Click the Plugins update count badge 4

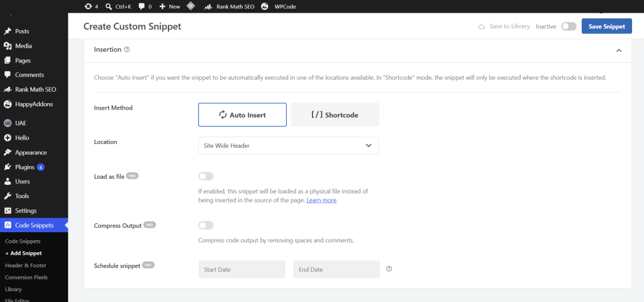tap(41, 167)
